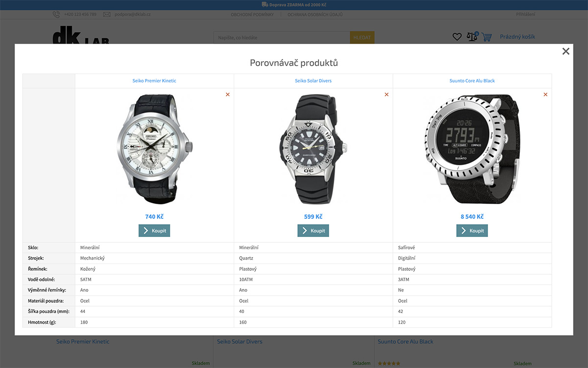Image resolution: width=588 pixels, height=368 pixels.
Task: Close the product comparison popup
Action: click(566, 51)
